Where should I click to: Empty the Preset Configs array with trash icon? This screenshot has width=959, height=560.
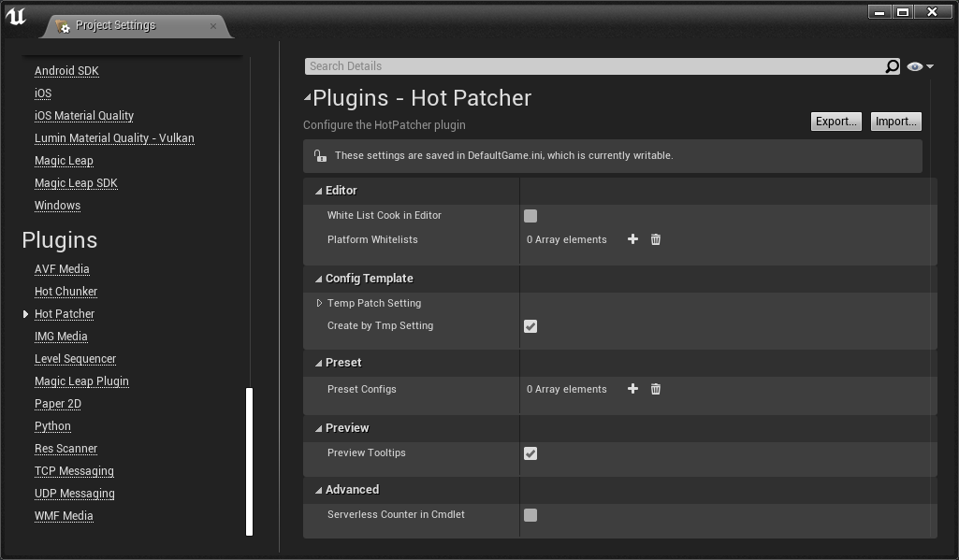[656, 389]
